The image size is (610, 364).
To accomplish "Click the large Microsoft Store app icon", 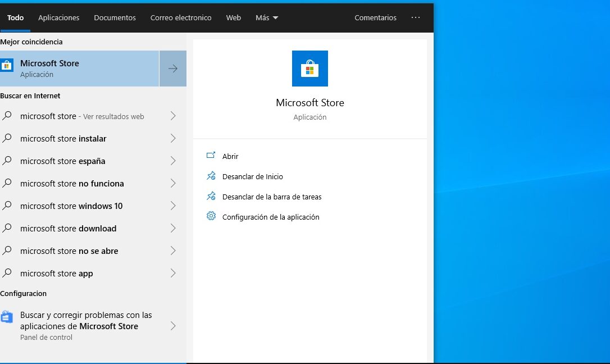I will click(309, 69).
